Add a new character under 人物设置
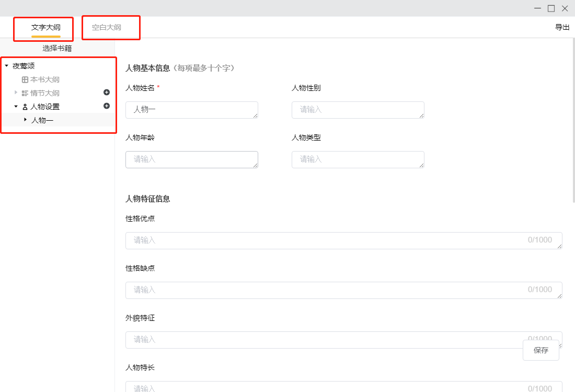The height and width of the screenshot is (392, 575). [x=107, y=106]
